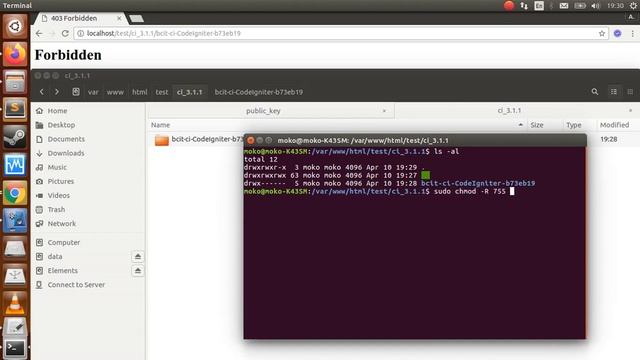Click the root disk path icon in Files
Viewport: 640px width, 360px height.
coord(76,92)
